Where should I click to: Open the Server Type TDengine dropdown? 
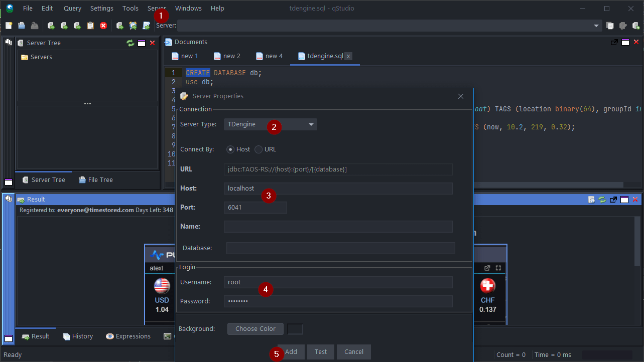point(270,124)
